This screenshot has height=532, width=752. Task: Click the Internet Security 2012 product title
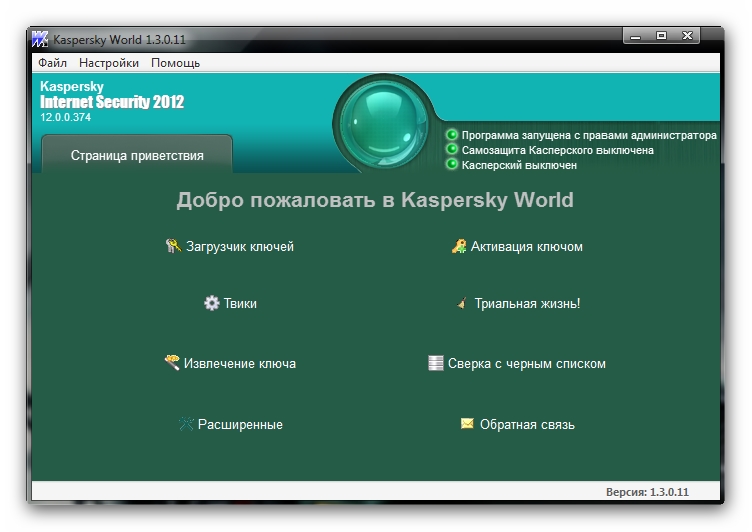coord(112,102)
